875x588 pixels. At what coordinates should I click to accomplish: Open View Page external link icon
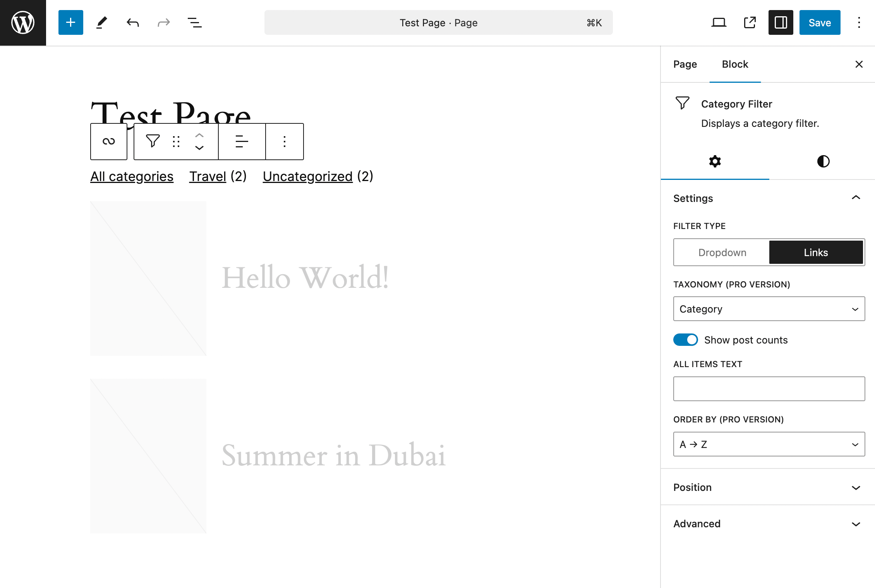coord(750,23)
